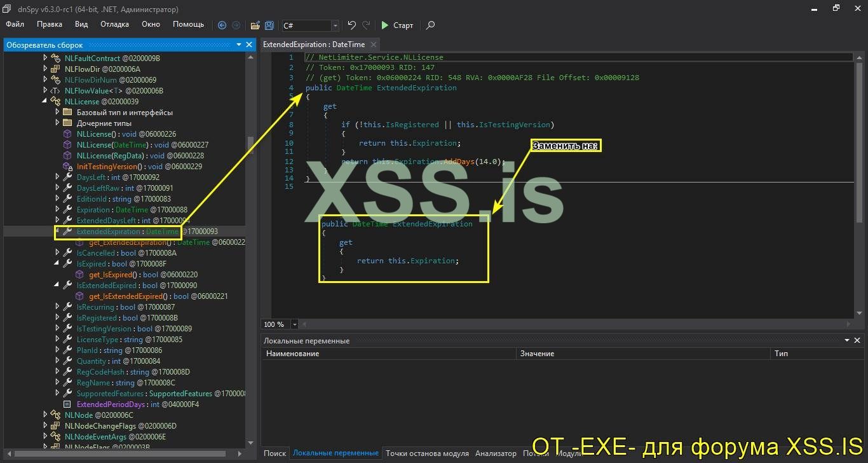Click the Undo arrow icon

click(351, 25)
